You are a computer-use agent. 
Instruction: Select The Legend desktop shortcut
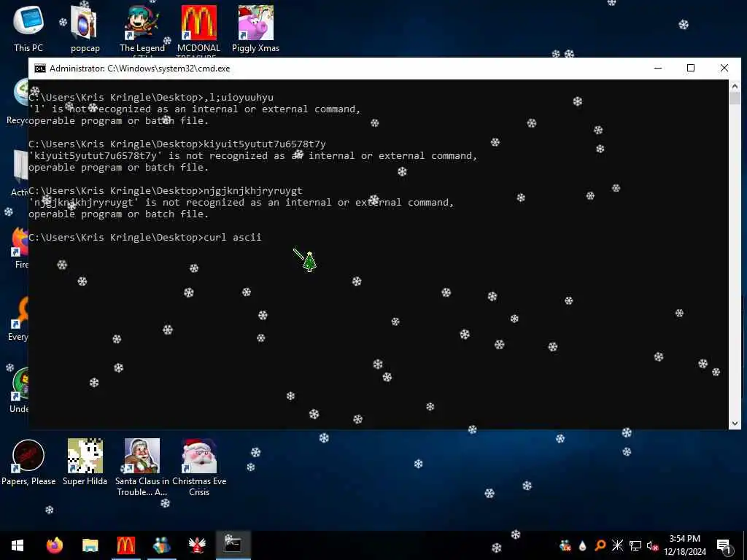(142, 28)
